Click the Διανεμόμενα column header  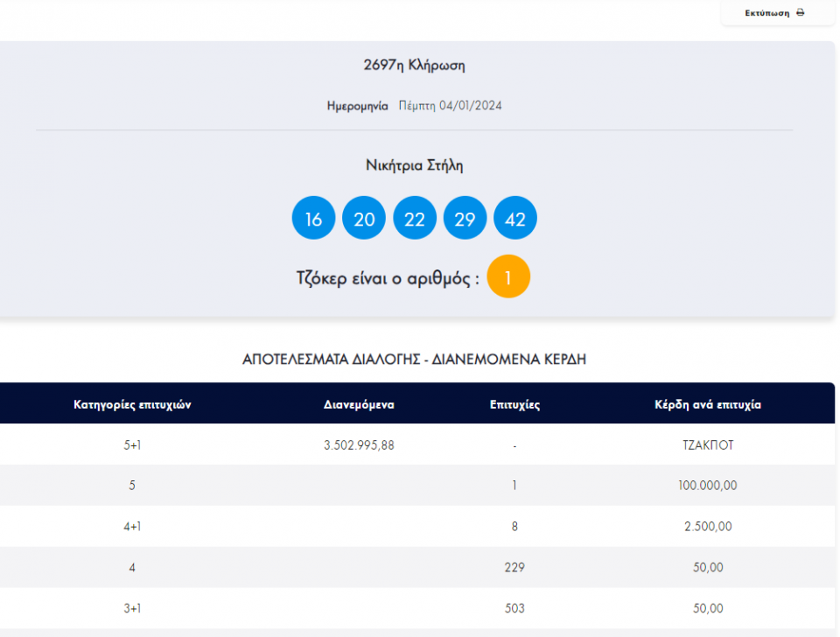point(359,404)
